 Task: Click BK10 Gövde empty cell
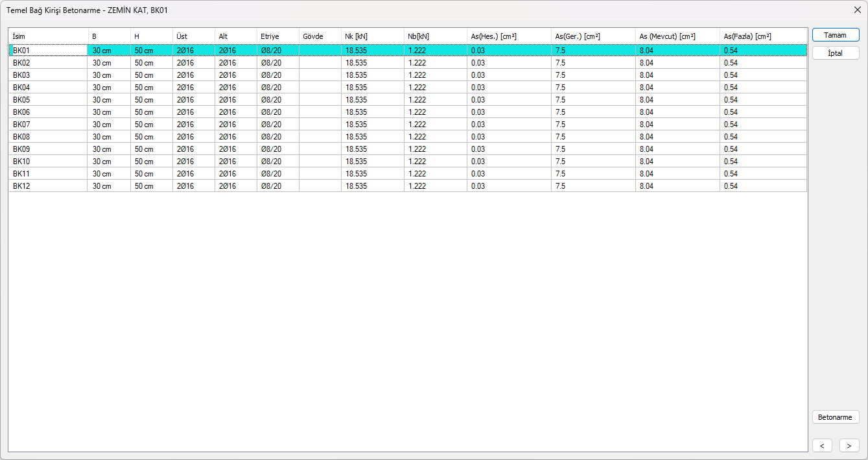point(320,162)
